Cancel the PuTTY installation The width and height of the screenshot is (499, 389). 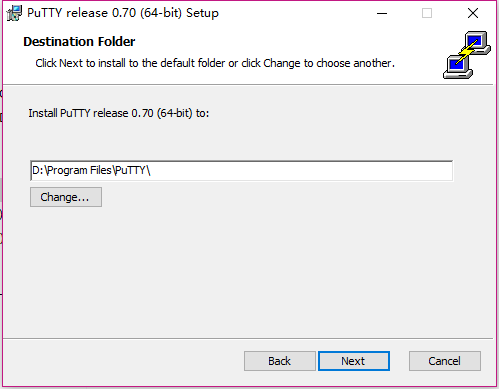tap(445, 361)
